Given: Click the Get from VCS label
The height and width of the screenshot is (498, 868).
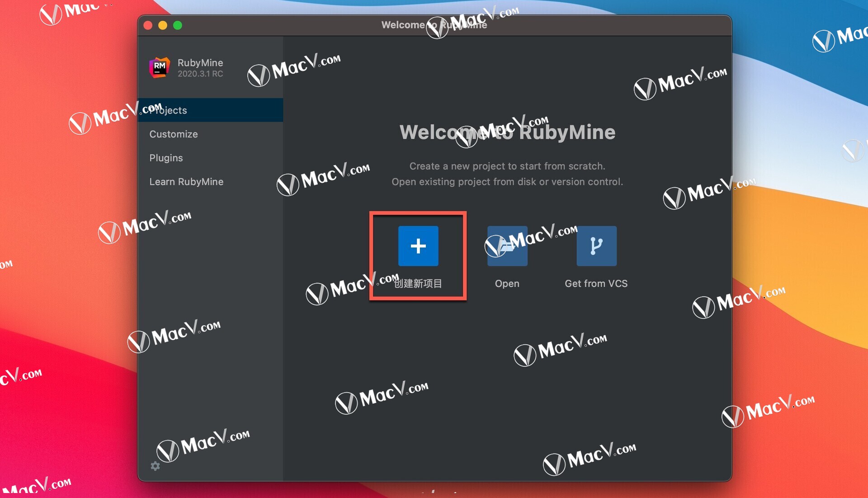Looking at the screenshot, I should pyautogui.click(x=596, y=284).
